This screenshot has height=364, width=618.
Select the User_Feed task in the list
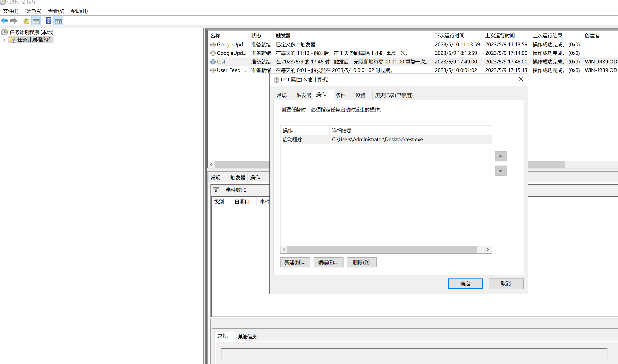(231, 70)
